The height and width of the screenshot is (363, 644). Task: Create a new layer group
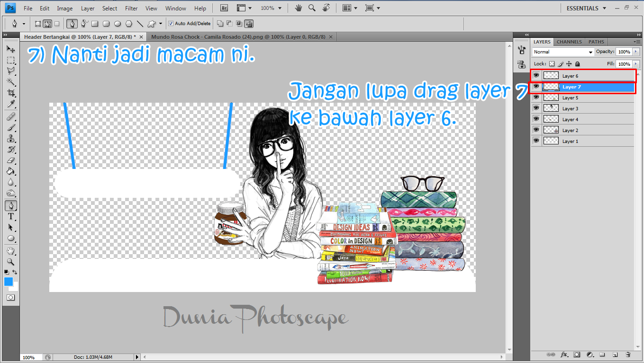pyautogui.click(x=602, y=354)
